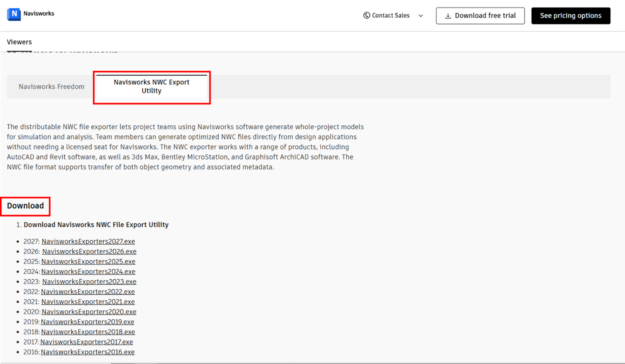625x364 pixels.
Task: Download NavisworksExporters2016.exe
Action: pos(87,352)
